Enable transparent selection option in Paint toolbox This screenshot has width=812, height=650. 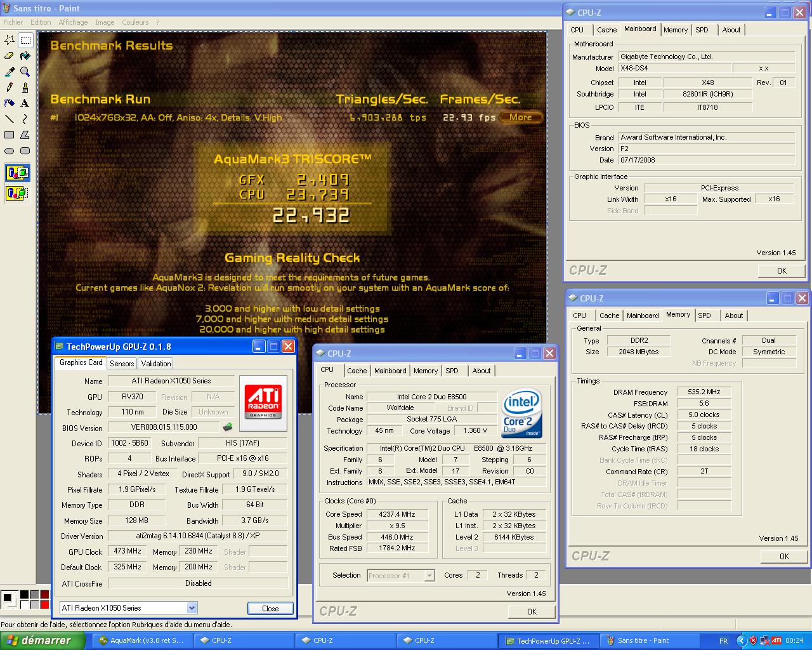pos(17,192)
